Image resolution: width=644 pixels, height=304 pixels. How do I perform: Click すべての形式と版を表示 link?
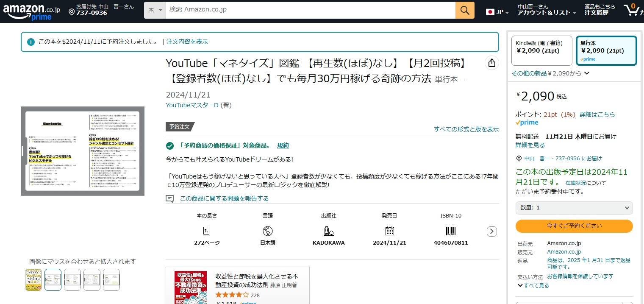click(x=466, y=129)
